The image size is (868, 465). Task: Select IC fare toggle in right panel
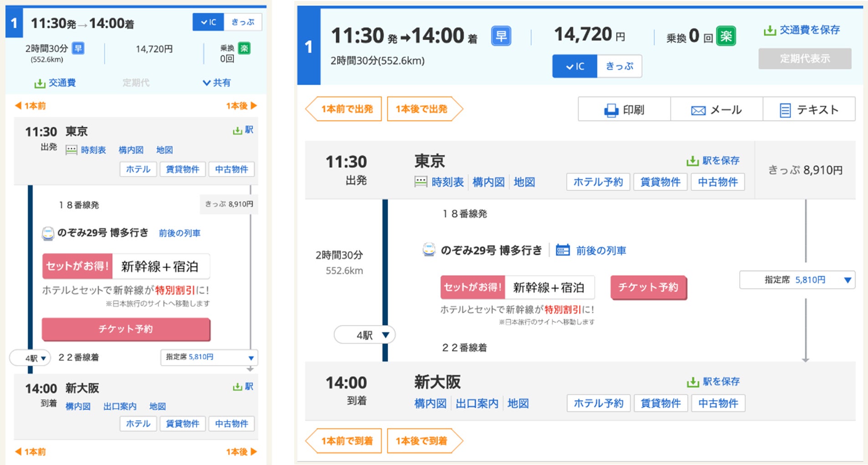click(575, 66)
